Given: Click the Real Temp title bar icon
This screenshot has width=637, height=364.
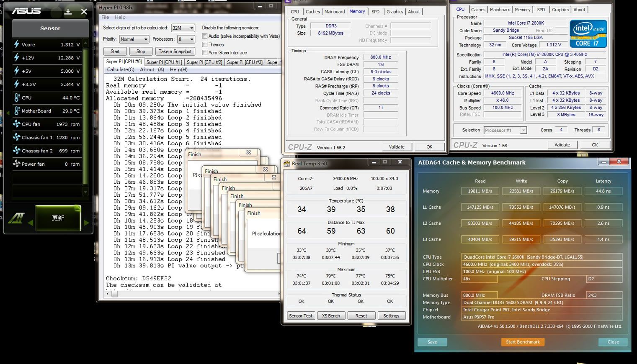Looking at the screenshot, I should click(287, 164).
